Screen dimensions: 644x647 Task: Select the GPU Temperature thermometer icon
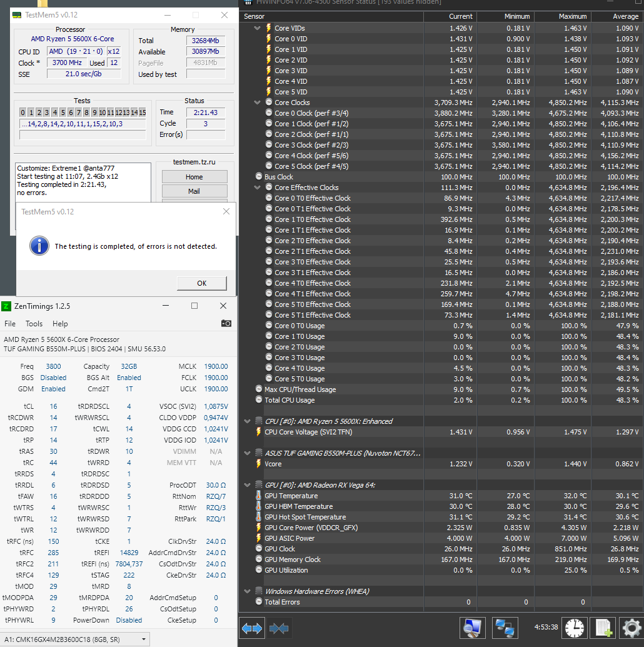coord(258,496)
